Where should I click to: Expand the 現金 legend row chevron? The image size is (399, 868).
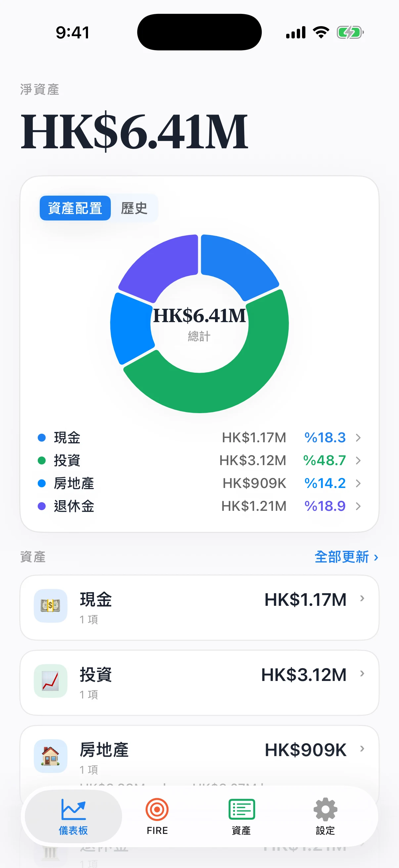pos(358,438)
